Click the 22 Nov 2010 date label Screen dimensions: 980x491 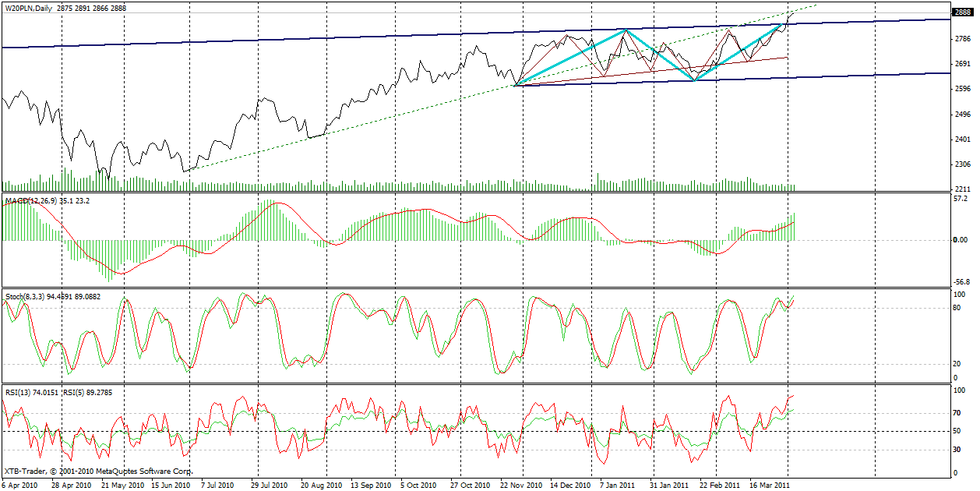[521, 485]
